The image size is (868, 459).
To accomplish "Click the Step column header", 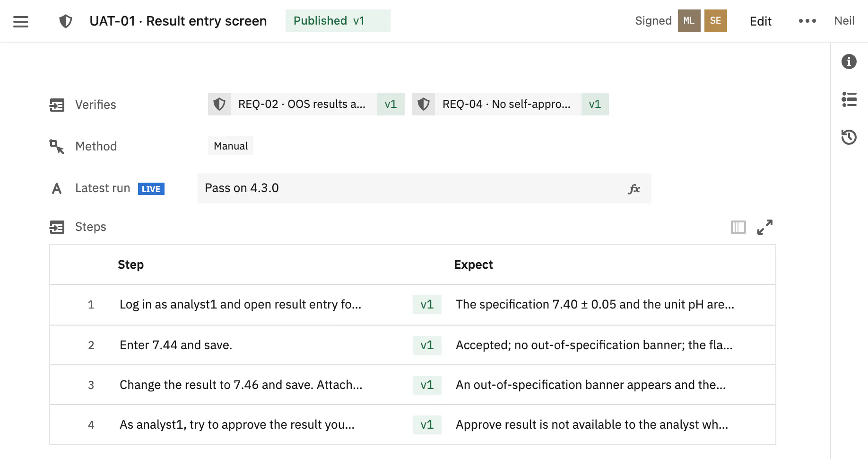I will click(x=130, y=265).
